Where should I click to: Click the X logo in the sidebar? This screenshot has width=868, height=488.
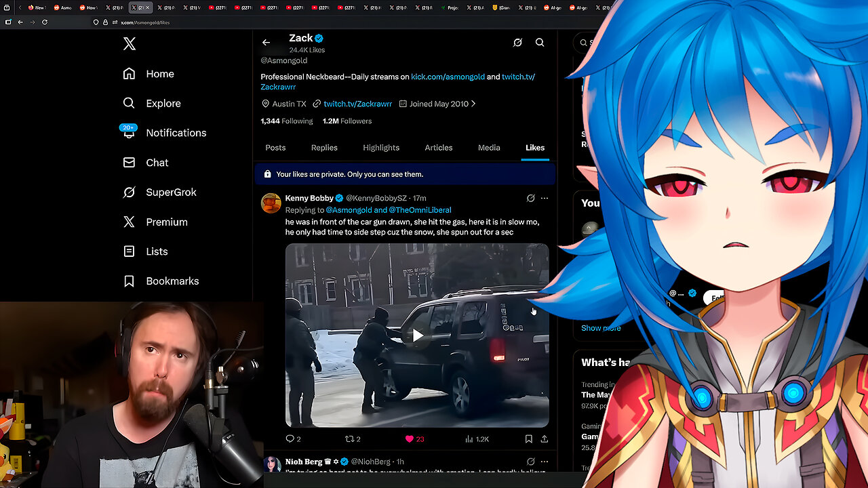130,44
